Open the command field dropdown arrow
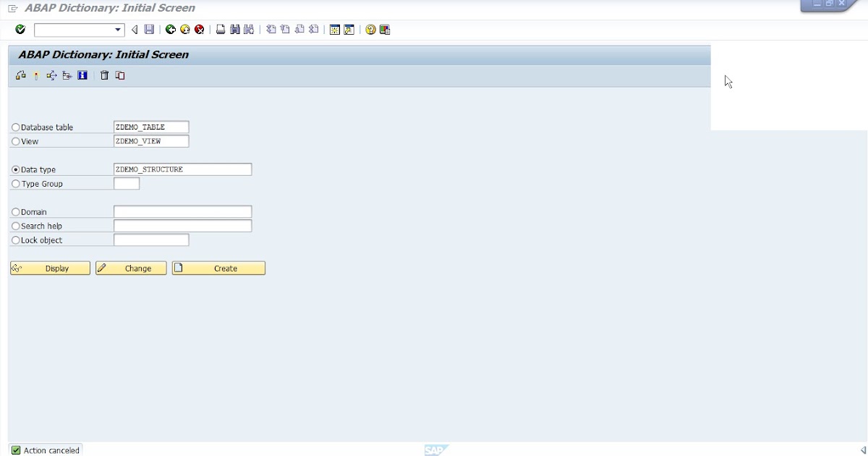The image size is (868, 456). [116, 30]
